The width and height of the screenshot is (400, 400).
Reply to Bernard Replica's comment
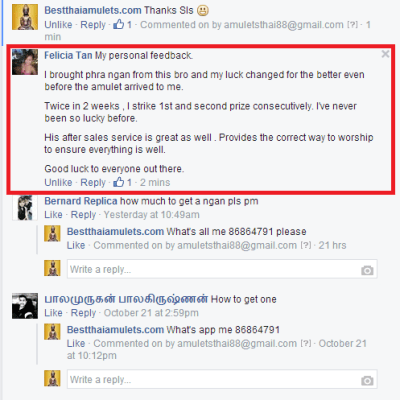tap(83, 215)
